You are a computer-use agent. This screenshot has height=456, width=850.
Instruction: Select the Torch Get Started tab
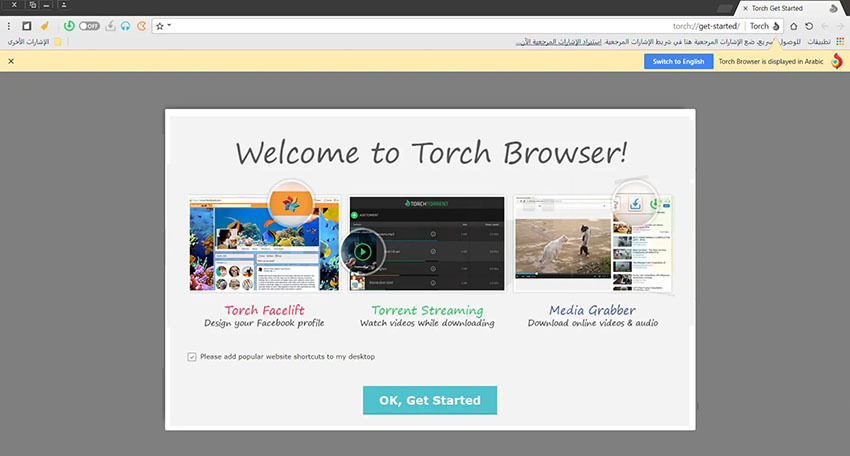pyautogui.click(x=789, y=8)
